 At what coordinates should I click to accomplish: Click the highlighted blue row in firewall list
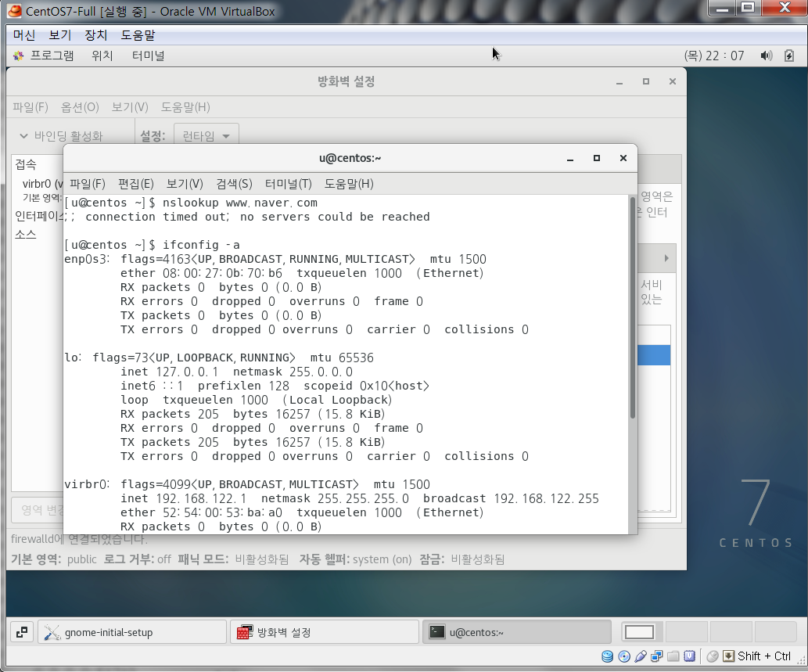(x=654, y=355)
